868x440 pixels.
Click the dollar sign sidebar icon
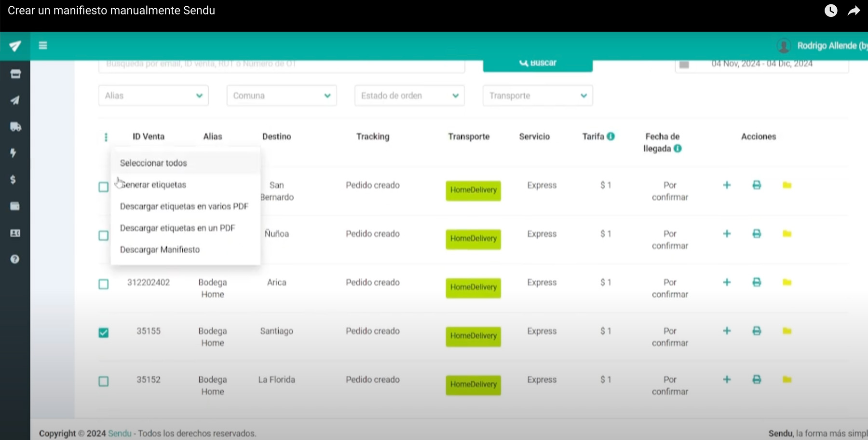click(14, 179)
